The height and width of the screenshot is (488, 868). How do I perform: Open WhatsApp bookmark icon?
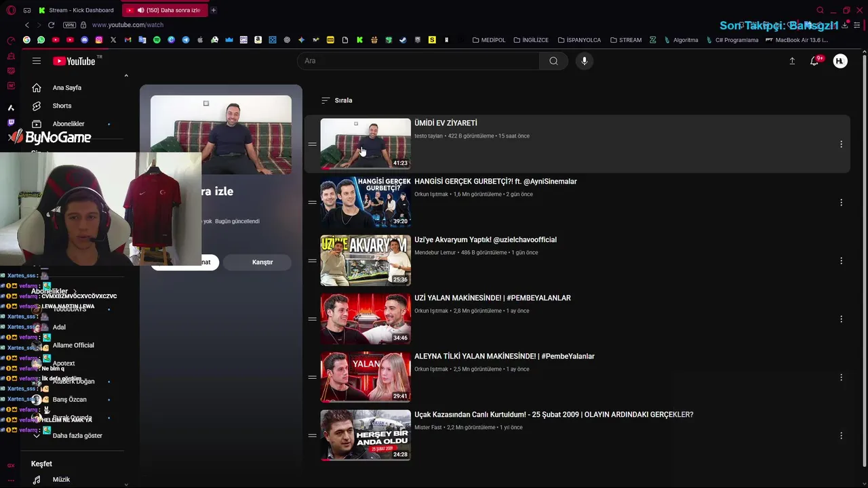(41, 40)
